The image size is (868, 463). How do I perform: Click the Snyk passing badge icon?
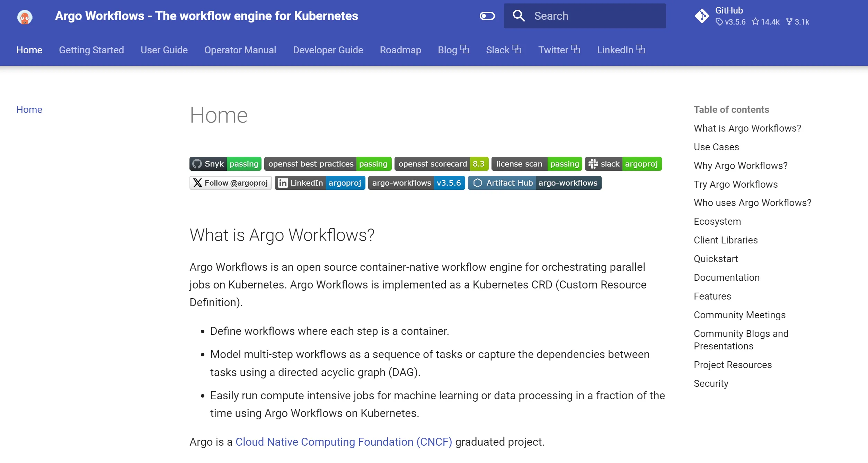(x=225, y=163)
